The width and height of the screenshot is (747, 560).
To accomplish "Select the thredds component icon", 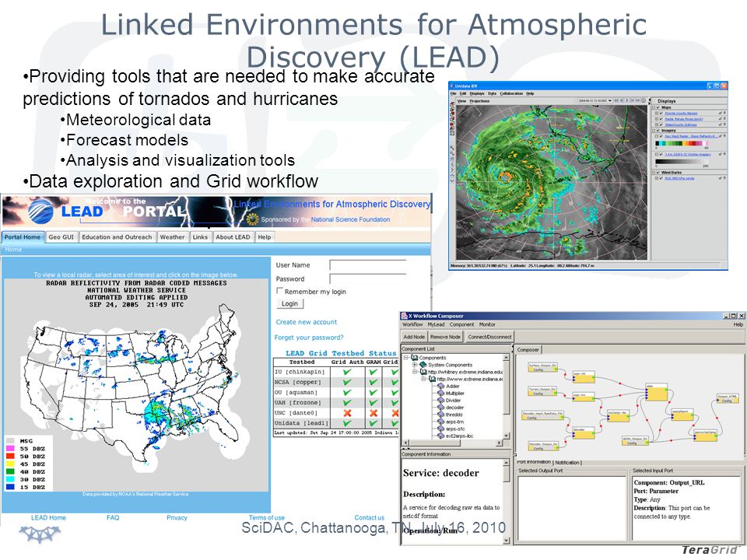I will tap(440, 415).
